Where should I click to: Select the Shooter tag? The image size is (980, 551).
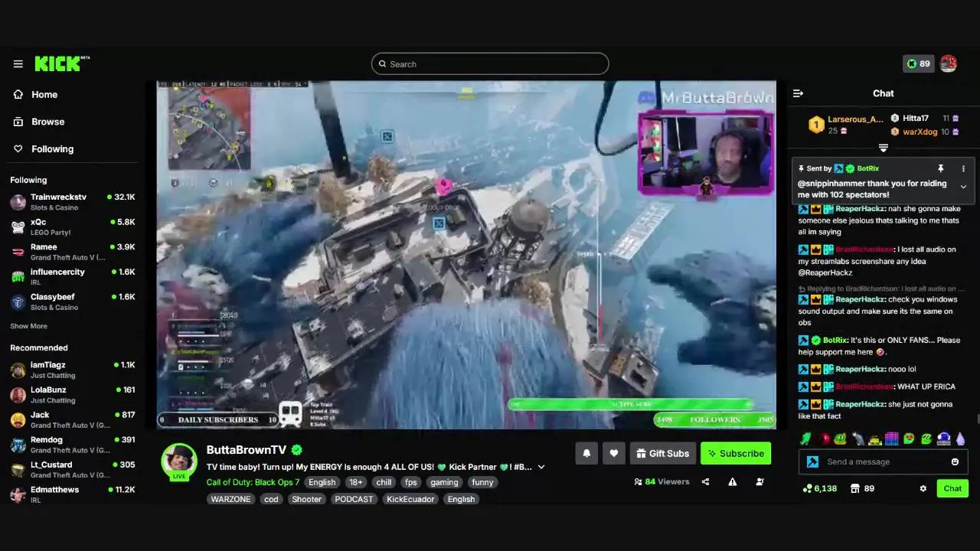pos(307,499)
